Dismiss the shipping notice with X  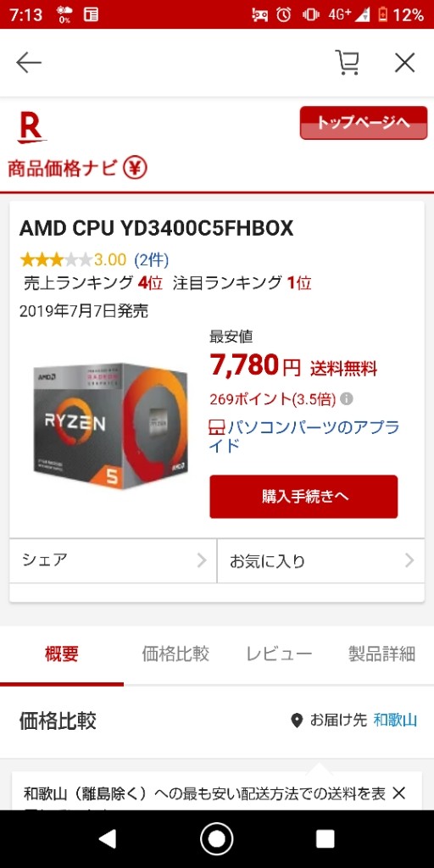pyautogui.click(x=398, y=793)
